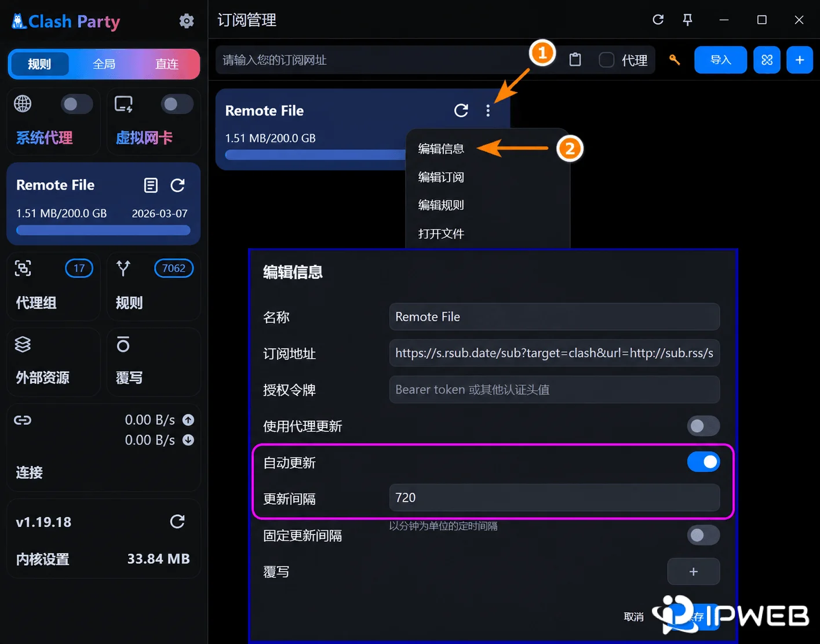Viewport: 820px width, 644px height.
Task: Click the override (覆写) icon
Action: coord(123,344)
